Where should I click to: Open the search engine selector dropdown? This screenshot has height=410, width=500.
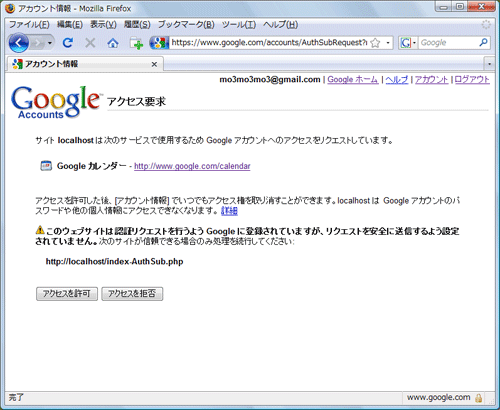[x=408, y=43]
